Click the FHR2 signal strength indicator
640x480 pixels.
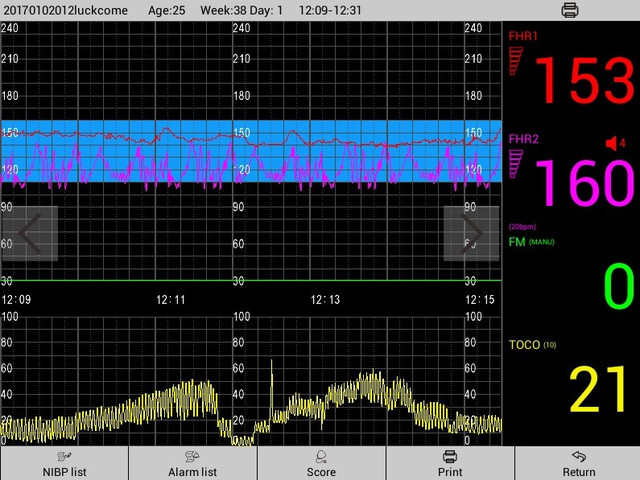click(x=516, y=165)
